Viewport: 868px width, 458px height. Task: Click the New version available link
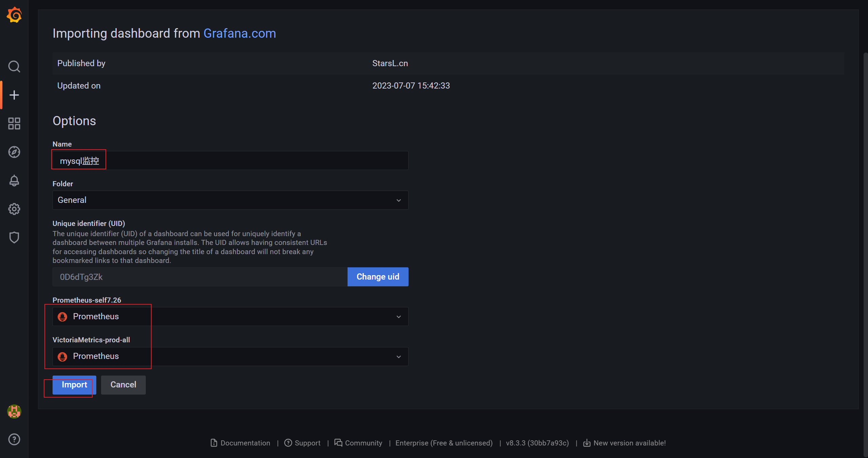tap(625, 443)
